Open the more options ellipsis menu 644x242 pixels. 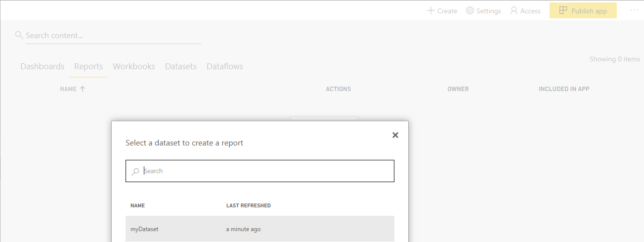click(x=634, y=10)
